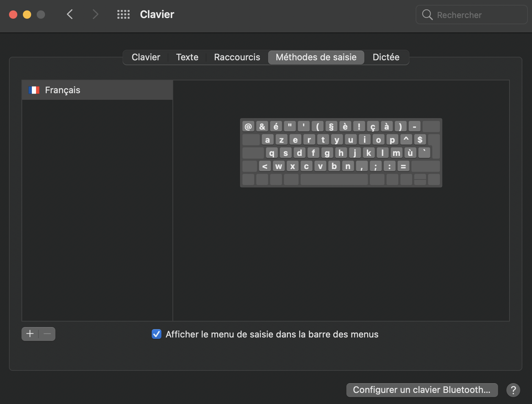Open the Texte tab
Image resolution: width=532 pixels, height=404 pixels.
coord(187,58)
